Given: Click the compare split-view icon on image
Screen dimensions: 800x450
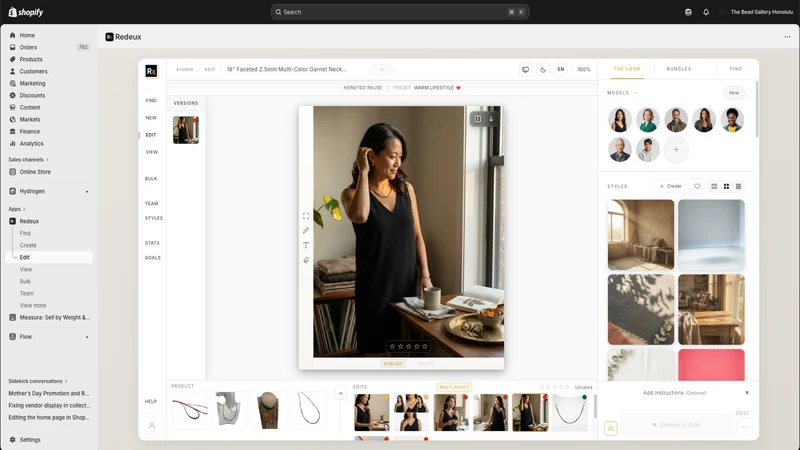Looking at the screenshot, I should pos(478,119).
